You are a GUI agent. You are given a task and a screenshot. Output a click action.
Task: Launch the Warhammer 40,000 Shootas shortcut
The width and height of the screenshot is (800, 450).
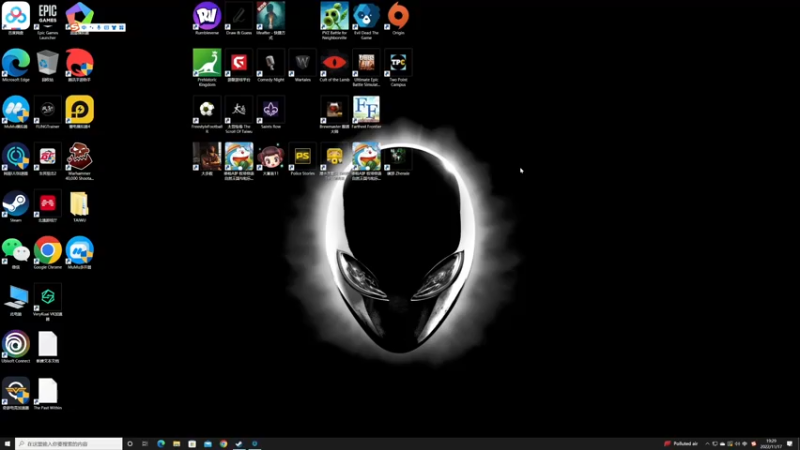tap(79, 161)
